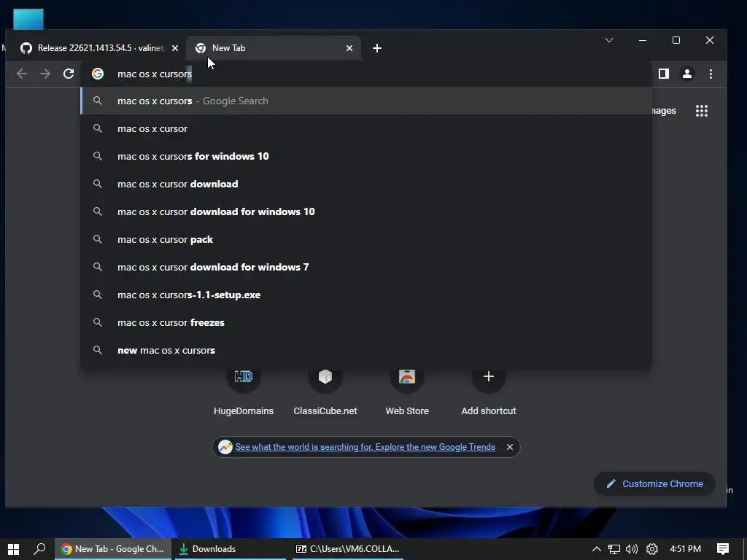Open the HugeDomains shortcut
Viewport: 747px width, 560px height.
tap(244, 392)
